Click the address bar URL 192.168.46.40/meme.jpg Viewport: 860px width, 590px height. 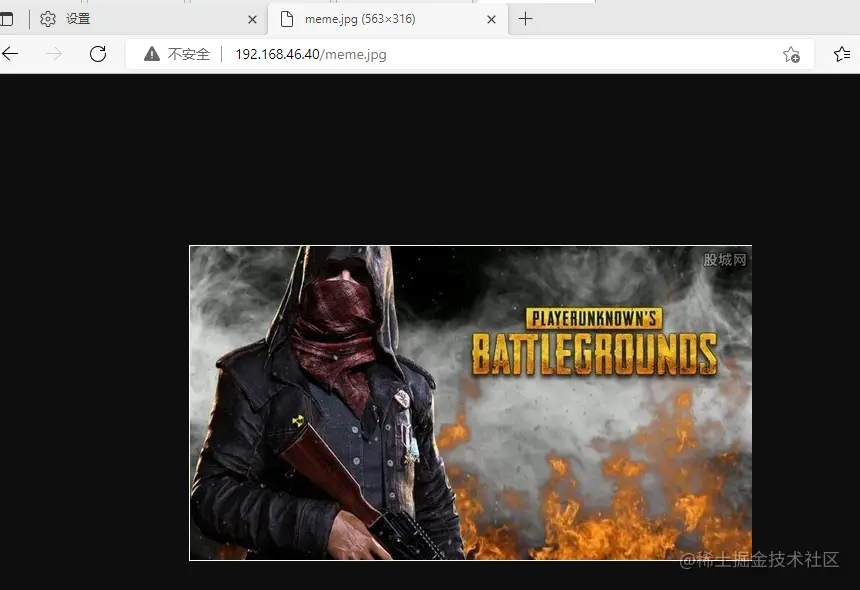[311, 54]
